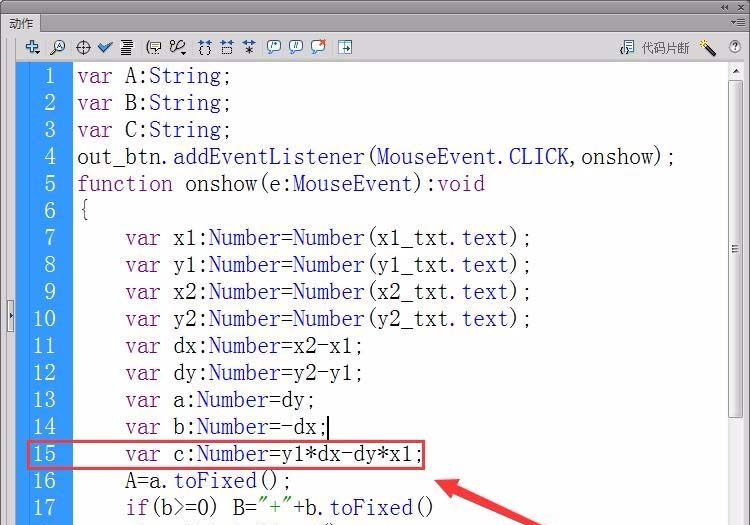
Task: Expand all code with the asterisk icon
Action: [x=249, y=47]
